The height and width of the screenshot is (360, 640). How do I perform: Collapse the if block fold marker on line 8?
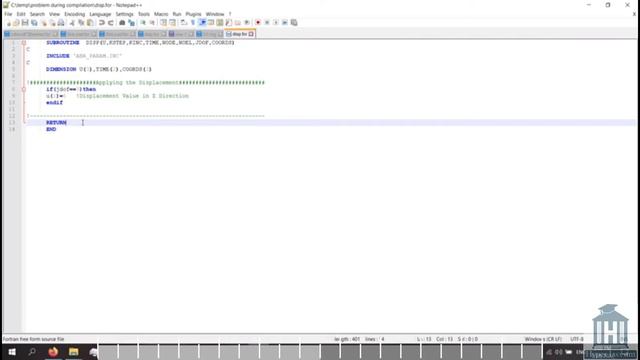24,89
